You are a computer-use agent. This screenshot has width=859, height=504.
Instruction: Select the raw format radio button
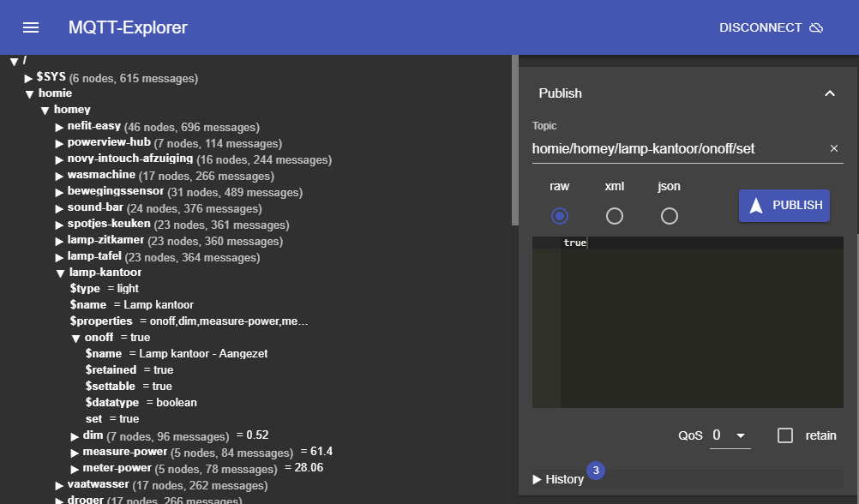[559, 216]
